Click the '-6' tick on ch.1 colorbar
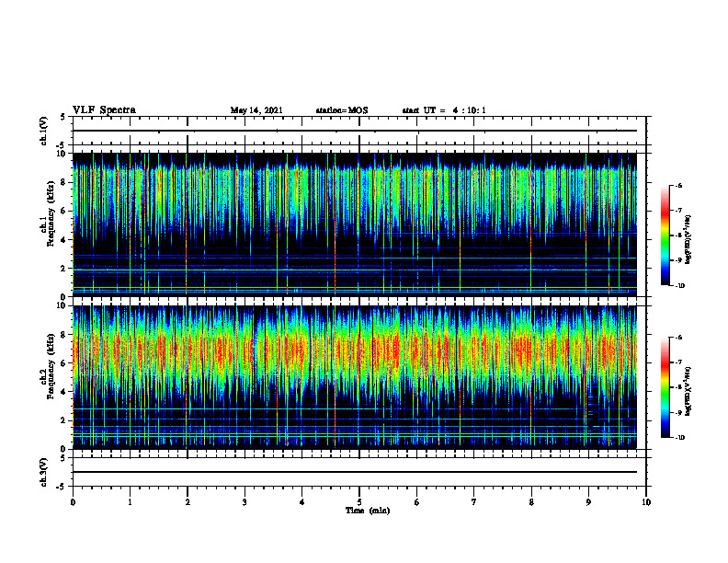The height and width of the screenshot is (563, 728). (678, 186)
